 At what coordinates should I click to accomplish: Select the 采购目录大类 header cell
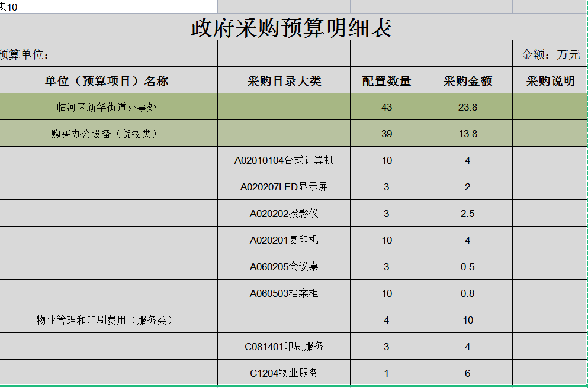pyautogui.click(x=284, y=80)
